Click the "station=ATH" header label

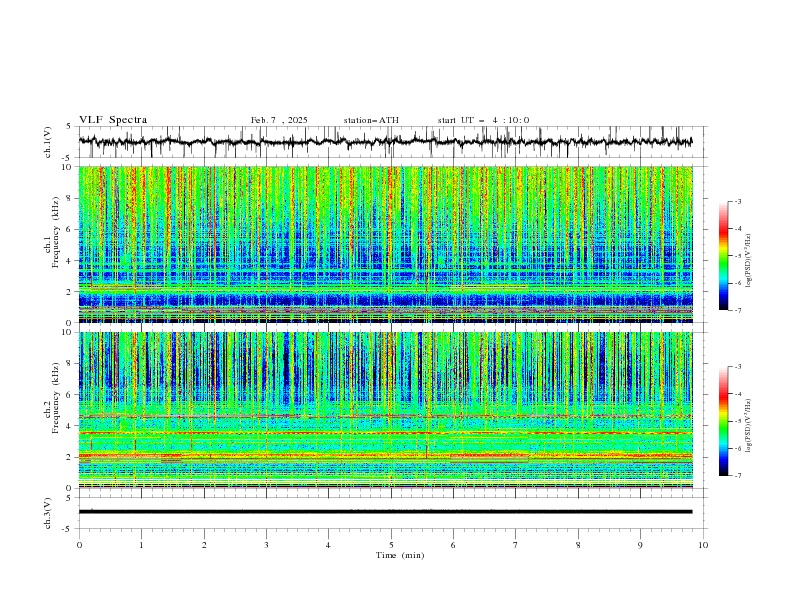click(x=371, y=120)
